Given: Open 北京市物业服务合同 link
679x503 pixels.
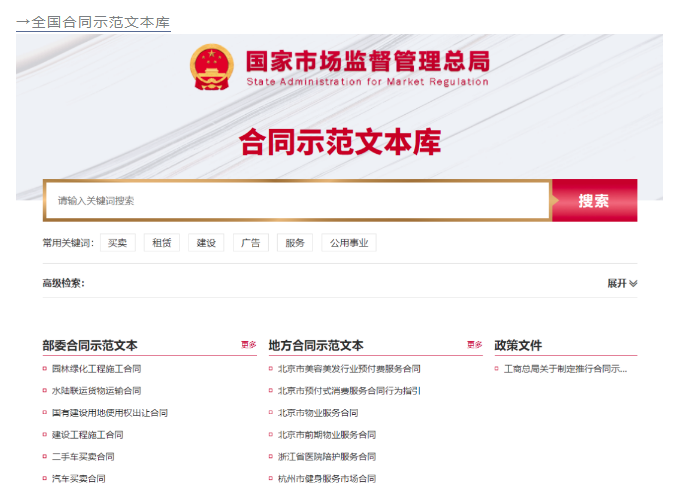Looking at the screenshot, I should click(317, 413).
